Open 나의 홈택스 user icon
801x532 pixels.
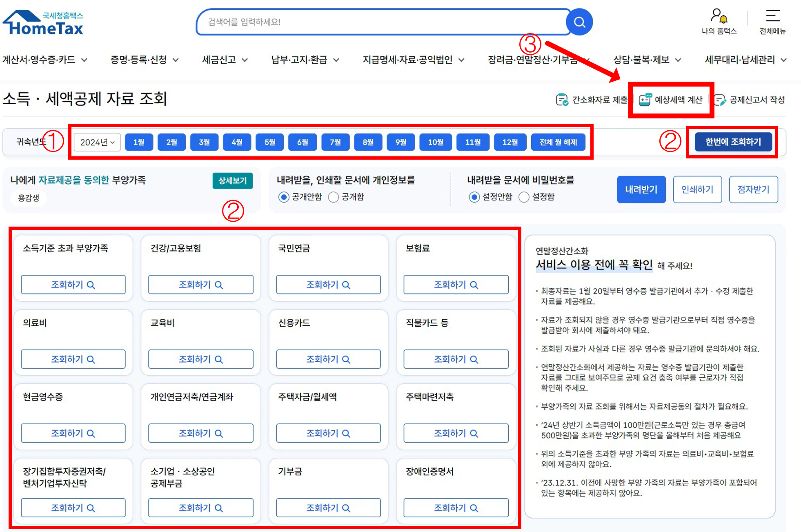pos(719,16)
